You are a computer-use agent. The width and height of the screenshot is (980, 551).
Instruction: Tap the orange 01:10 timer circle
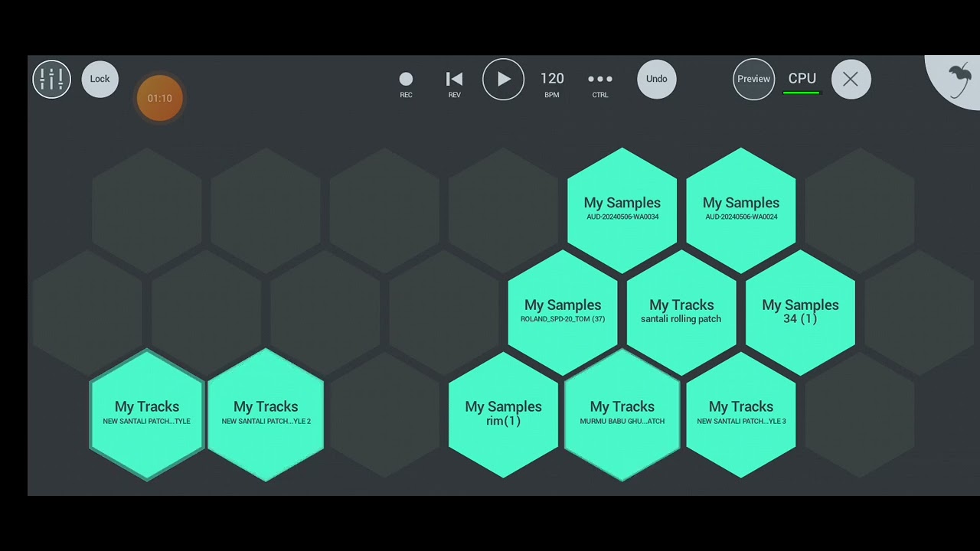point(160,98)
